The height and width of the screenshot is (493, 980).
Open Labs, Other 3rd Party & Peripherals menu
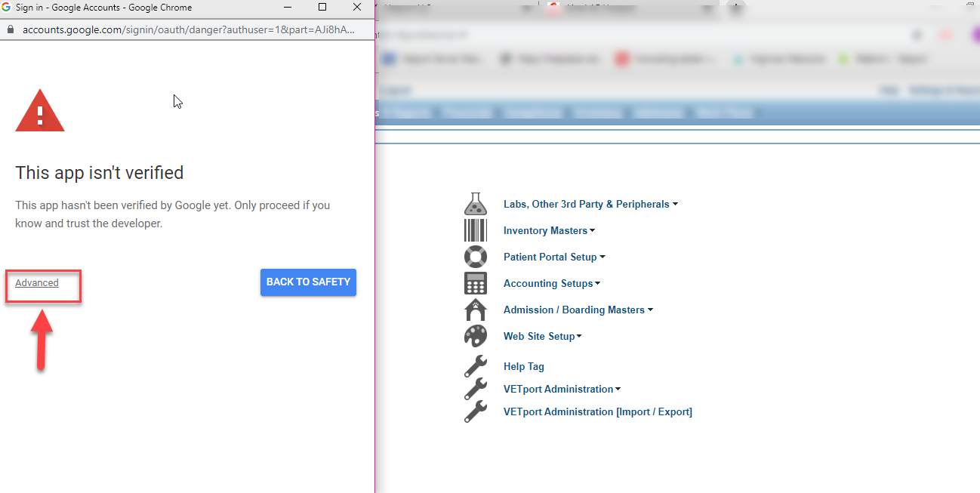click(587, 204)
